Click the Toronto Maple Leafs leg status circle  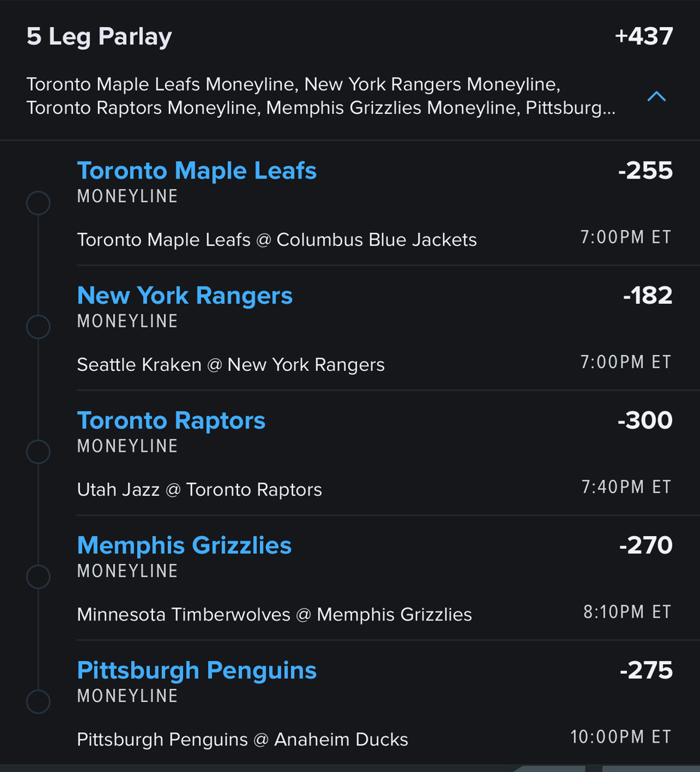tap(38, 203)
